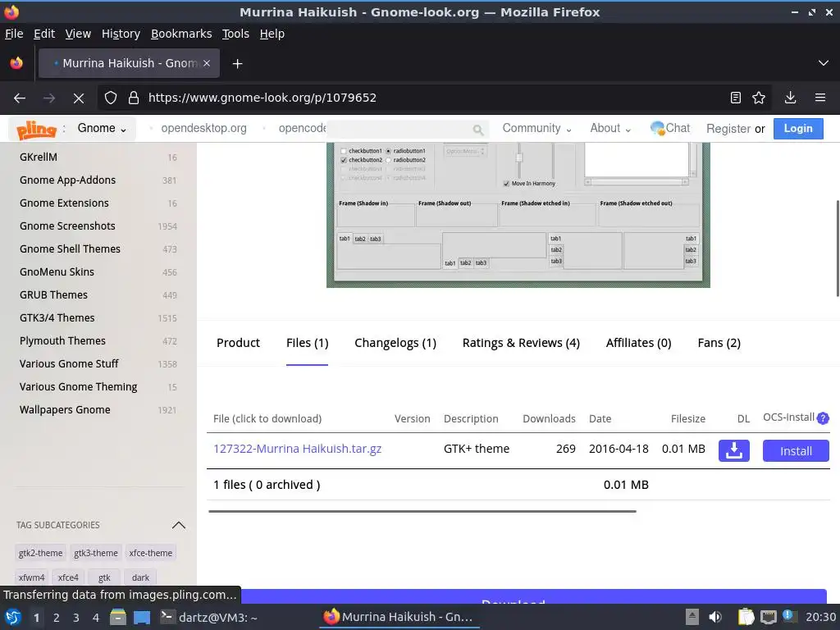Open the opendesktop.org link

[203, 128]
